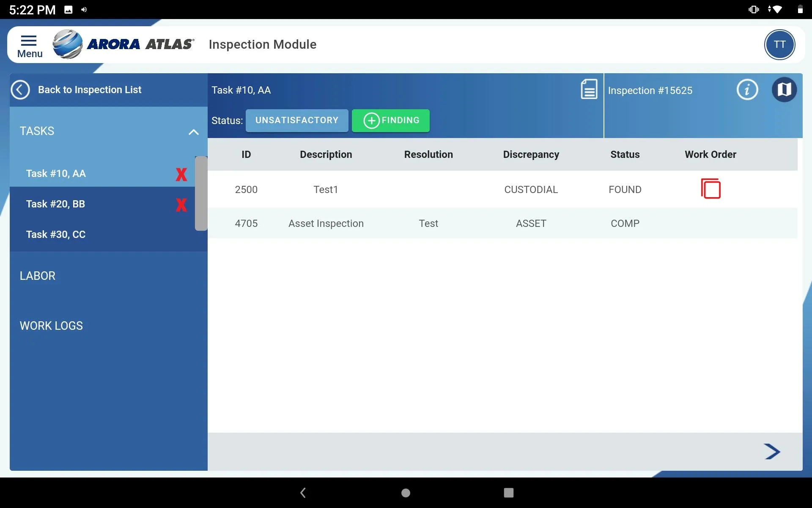Select the Test1 description cell
This screenshot has width=812, height=508.
coord(326,190)
